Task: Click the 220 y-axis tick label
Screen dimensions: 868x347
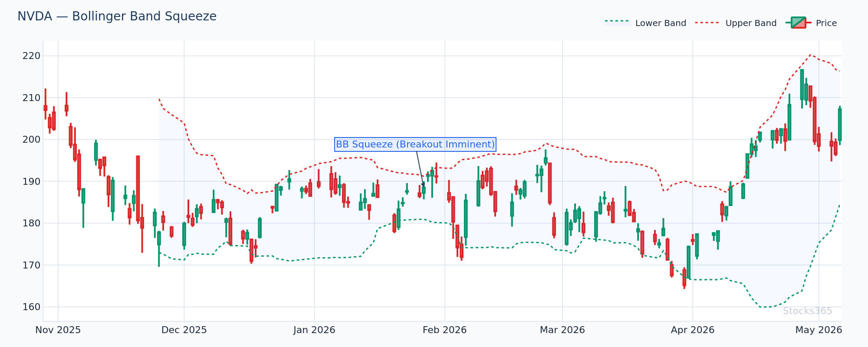Action: coord(32,56)
